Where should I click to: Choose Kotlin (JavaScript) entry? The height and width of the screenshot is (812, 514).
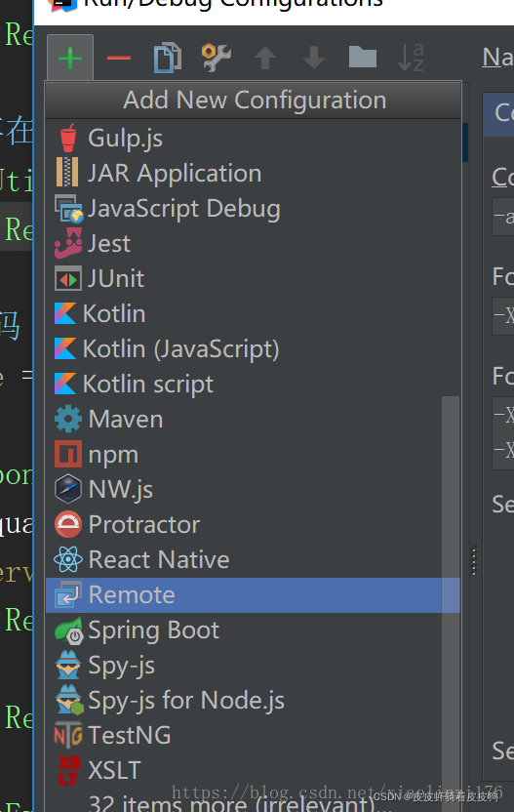tap(253, 349)
